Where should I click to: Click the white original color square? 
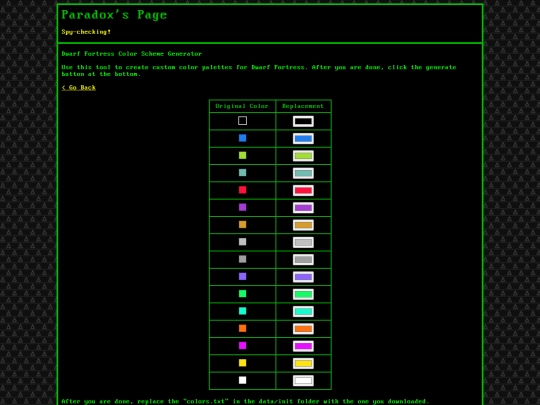242,380
